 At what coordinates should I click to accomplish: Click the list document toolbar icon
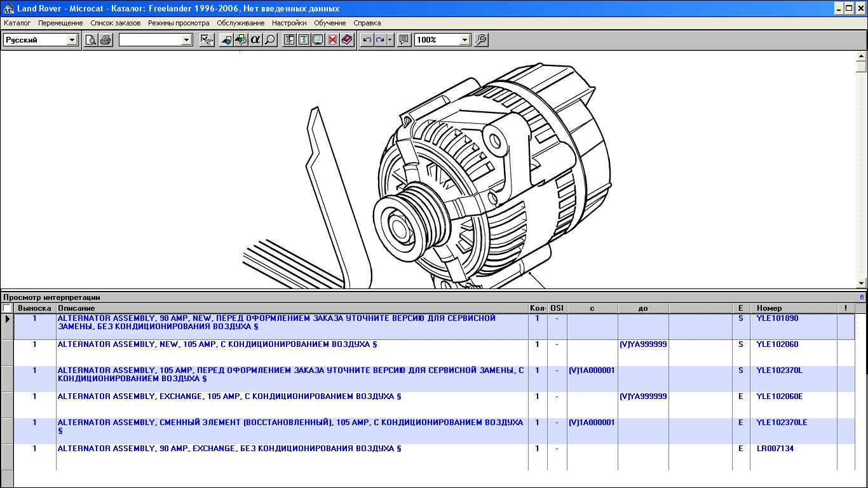289,40
